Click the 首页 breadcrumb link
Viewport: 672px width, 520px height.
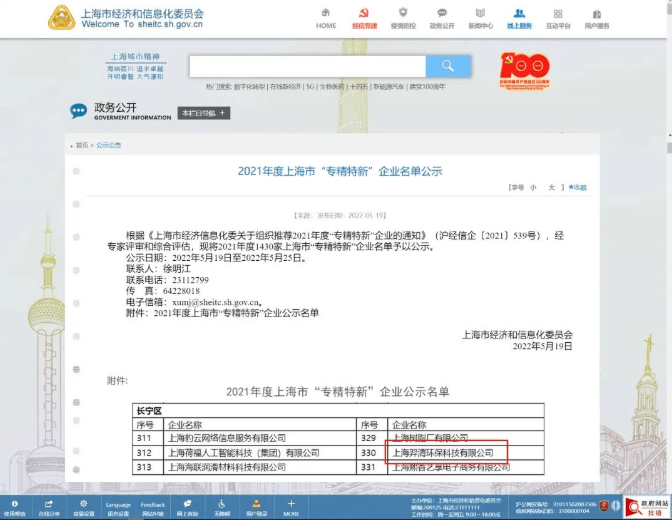tap(82, 145)
